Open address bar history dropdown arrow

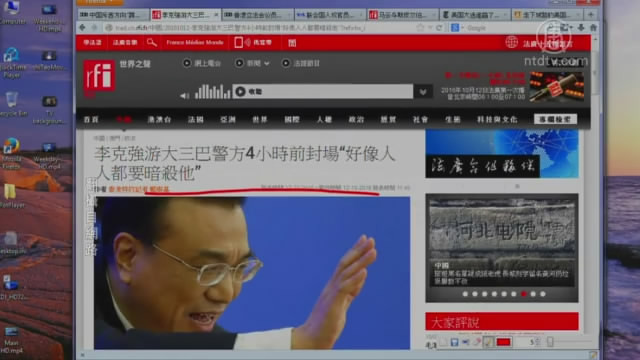coord(430,28)
